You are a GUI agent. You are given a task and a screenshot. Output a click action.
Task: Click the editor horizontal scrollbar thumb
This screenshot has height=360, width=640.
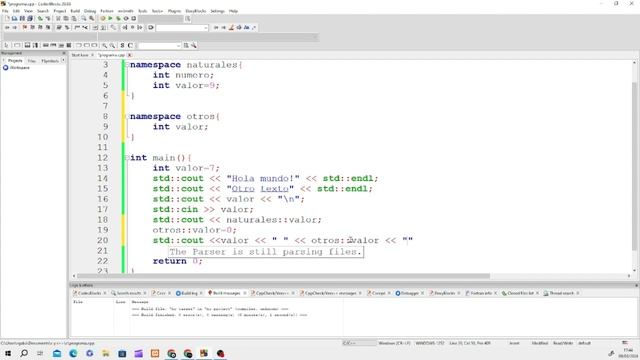click(284, 276)
